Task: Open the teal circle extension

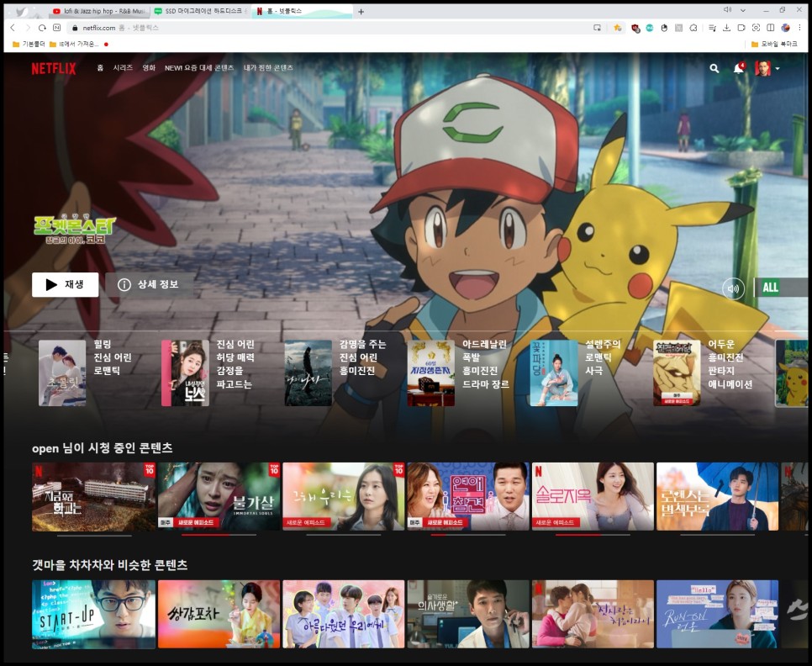Action: pos(650,28)
